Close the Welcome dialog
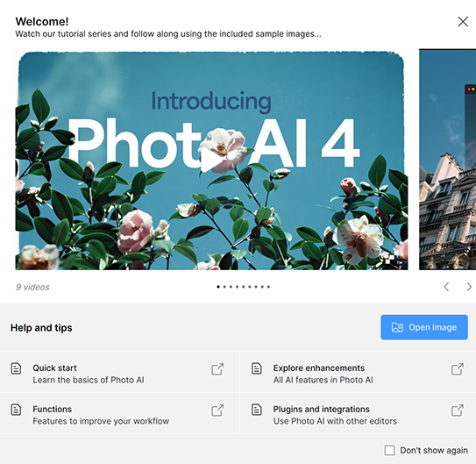This screenshot has width=476, height=464. [463, 22]
